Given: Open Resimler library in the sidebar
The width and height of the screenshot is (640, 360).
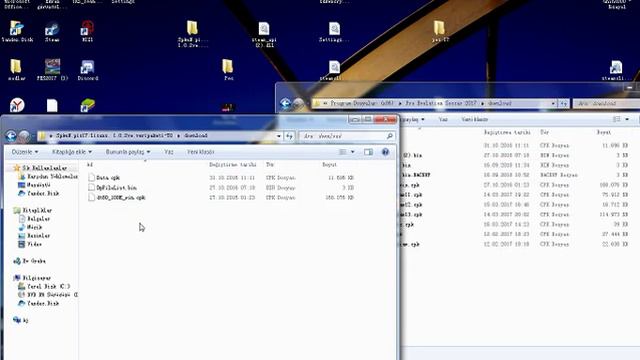Looking at the screenshot, I should [34, 236].
